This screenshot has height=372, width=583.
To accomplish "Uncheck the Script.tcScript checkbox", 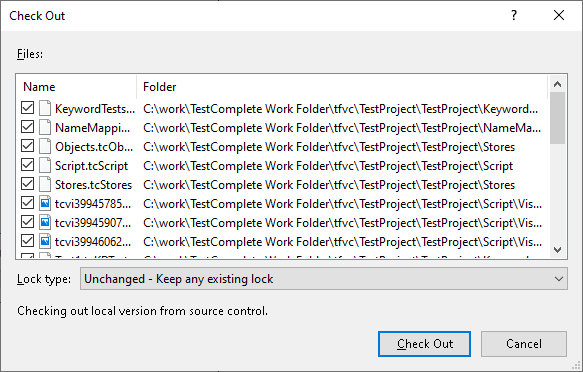I will pyautogui.click(x=28, y=165).
